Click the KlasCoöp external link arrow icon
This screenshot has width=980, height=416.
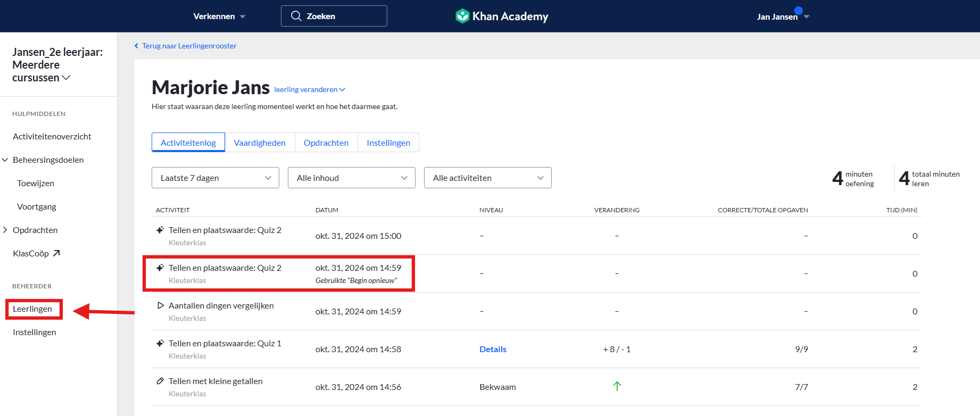click(x=56, y=253)
